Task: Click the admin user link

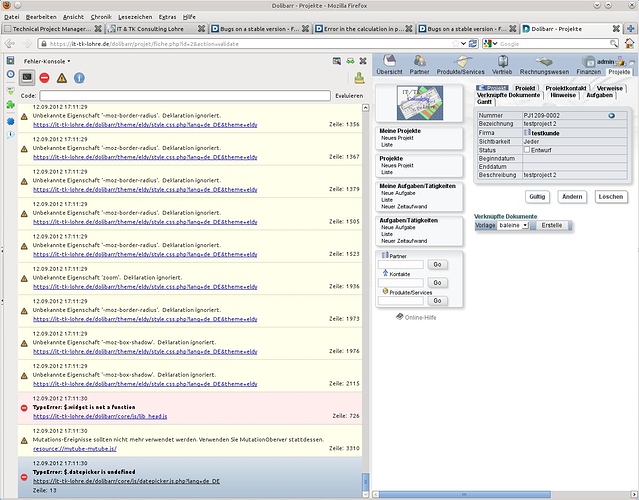Action: [605, 62]
